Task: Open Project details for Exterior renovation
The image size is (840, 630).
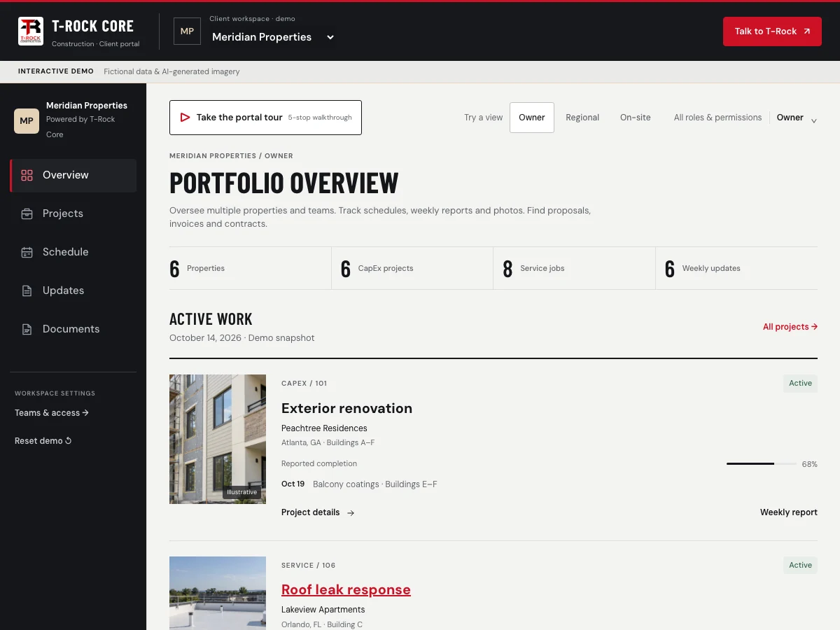Action: tap(318, 512)
